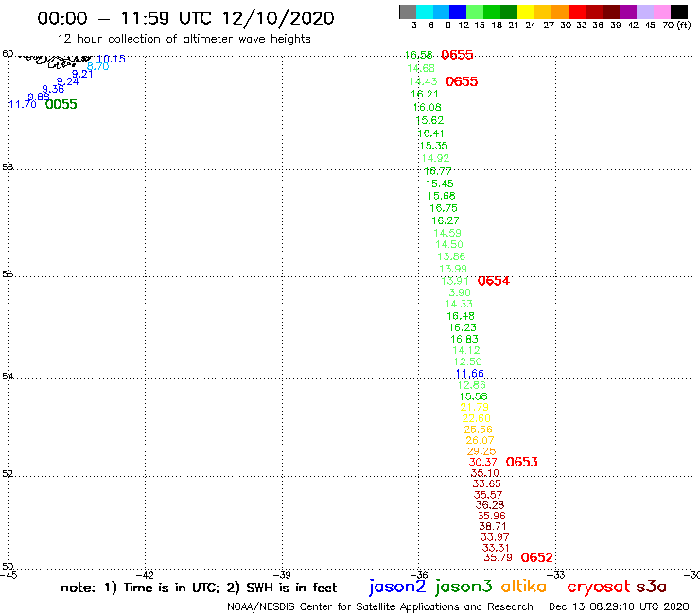The width and height of the screenshot is (700, 615).
Task: Click the wave height value 14.50
Action: [449, 245]
